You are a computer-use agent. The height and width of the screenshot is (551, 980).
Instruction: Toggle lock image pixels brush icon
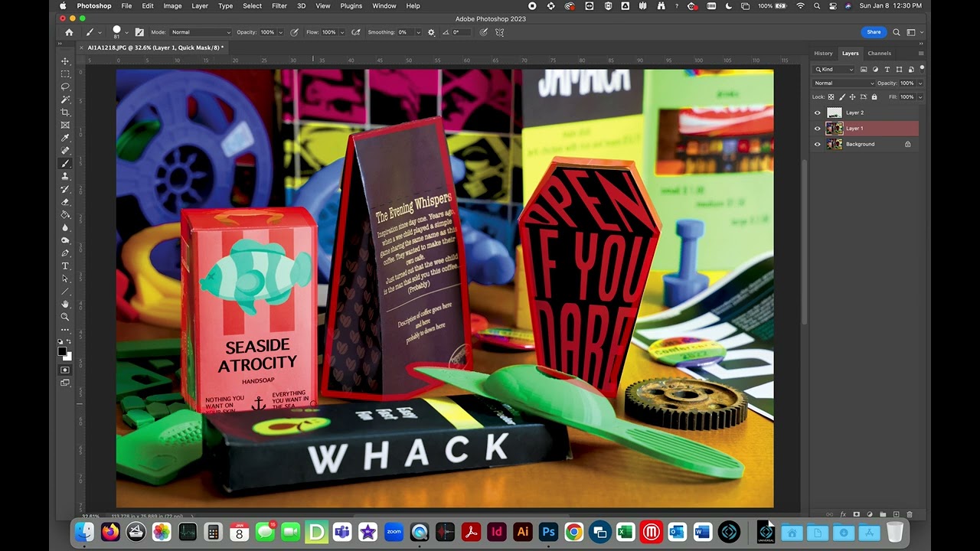pos(842,97)
